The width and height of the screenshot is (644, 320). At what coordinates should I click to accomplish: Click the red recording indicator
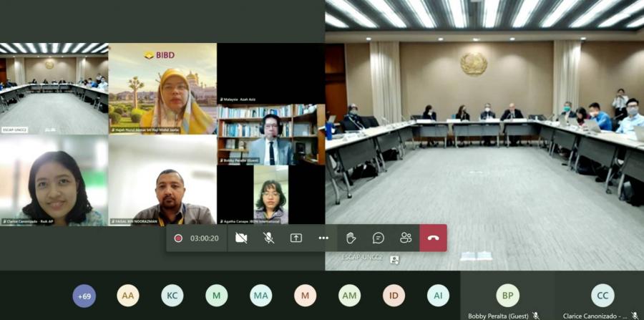pyautogui.click(x=178, y=238)
